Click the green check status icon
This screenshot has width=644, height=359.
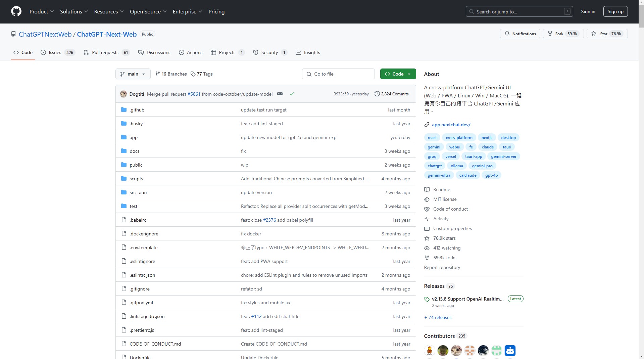(x=292, y=94)
